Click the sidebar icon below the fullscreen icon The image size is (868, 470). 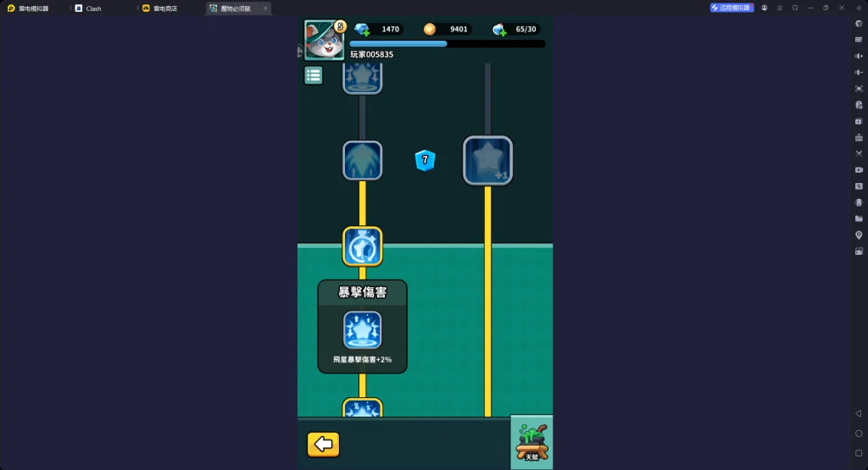[x=859, y=105]
